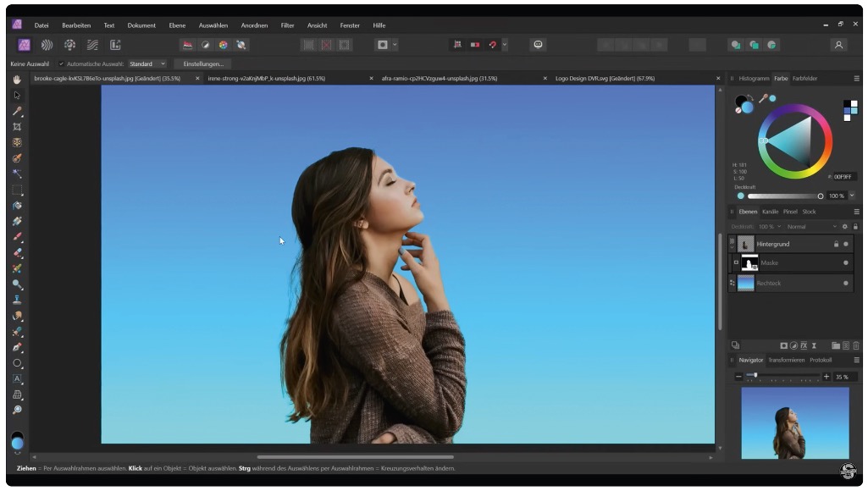Hide the Hintergrund layer
This screenshot has width=868, height=491.
pos(845,244)
